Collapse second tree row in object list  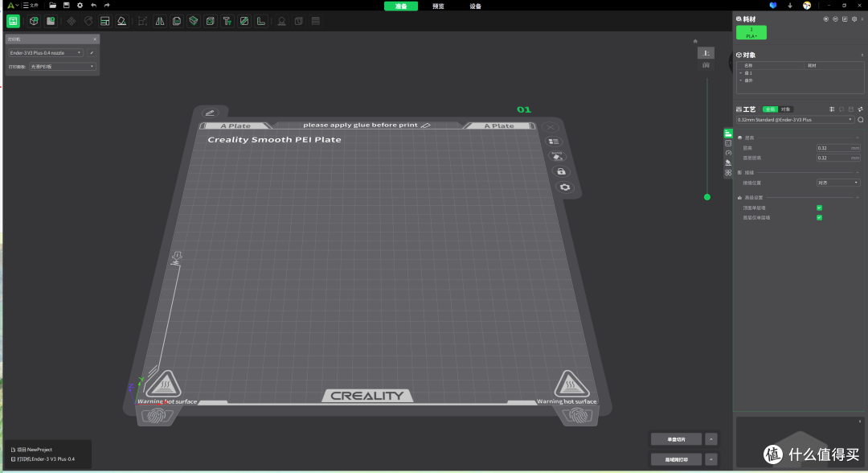click(741, 80)
